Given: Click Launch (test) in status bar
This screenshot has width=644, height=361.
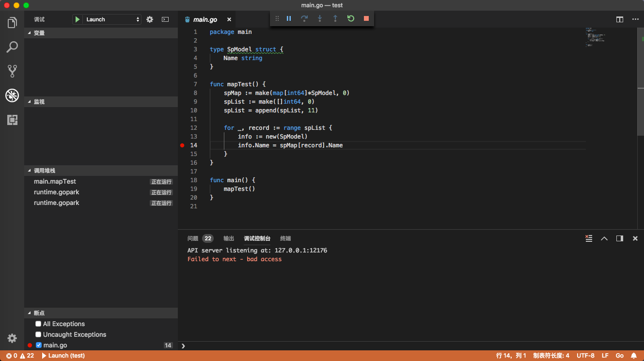Looking at the screenshot, I should (x=63, y=356).
